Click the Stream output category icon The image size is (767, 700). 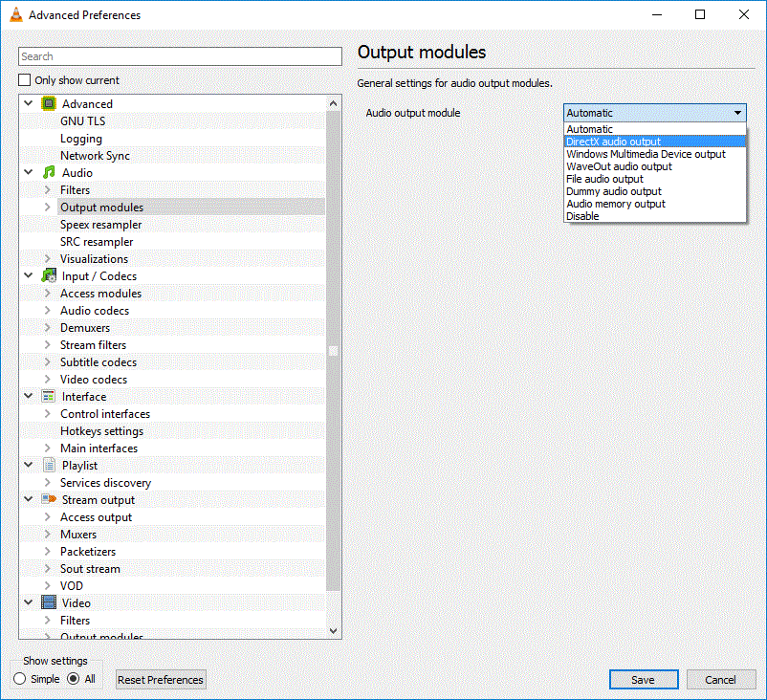tap(49, 500)
